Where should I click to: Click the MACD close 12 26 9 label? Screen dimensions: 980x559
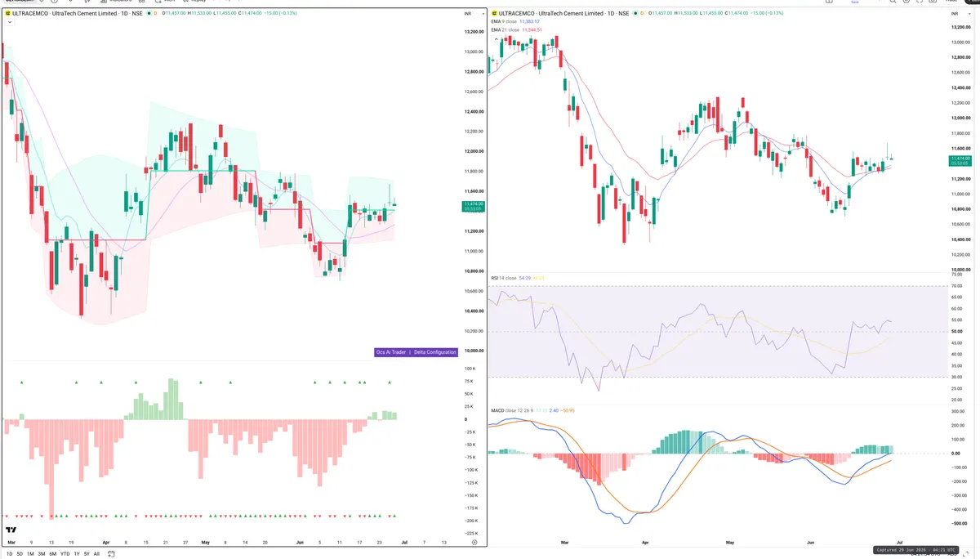513,410
